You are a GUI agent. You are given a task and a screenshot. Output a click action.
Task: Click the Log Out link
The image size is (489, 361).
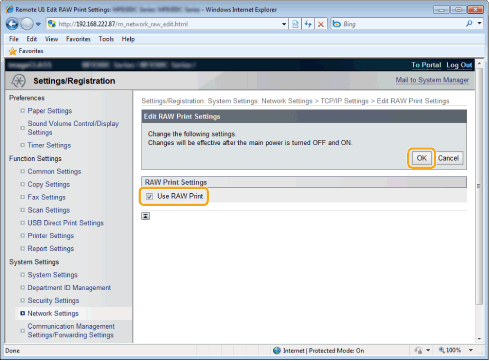459,65
